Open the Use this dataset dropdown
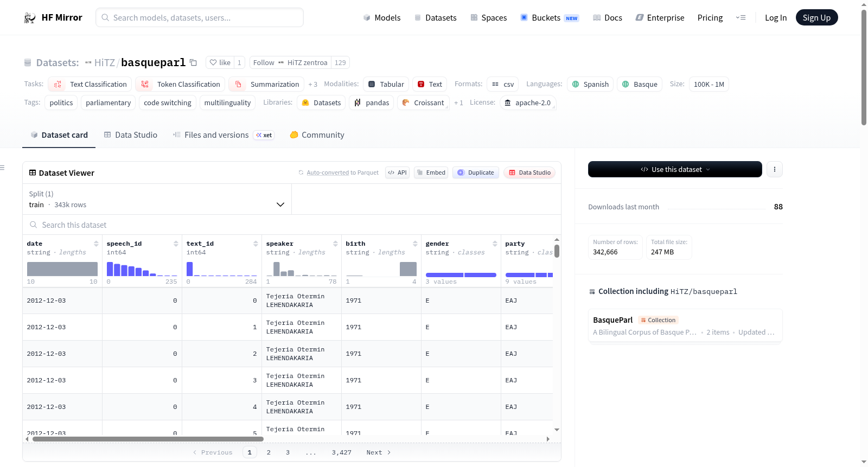868x467 pixels. click(x=675, y=169)
